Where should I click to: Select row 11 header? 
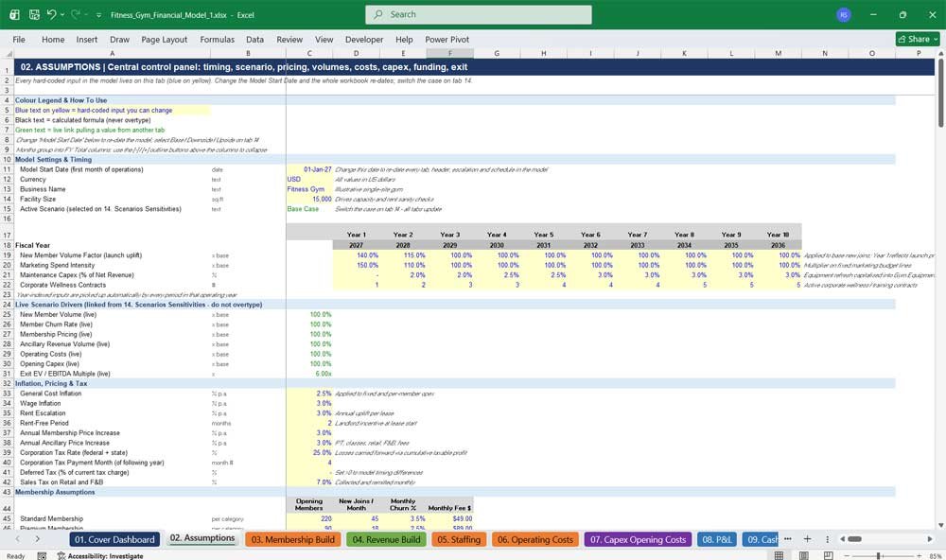point(7,169)
